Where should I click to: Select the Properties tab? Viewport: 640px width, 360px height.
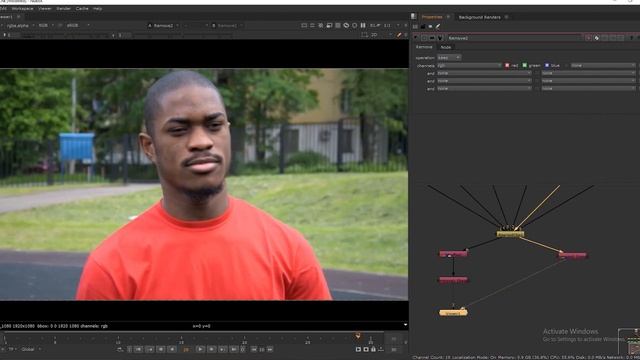point(432,17)
